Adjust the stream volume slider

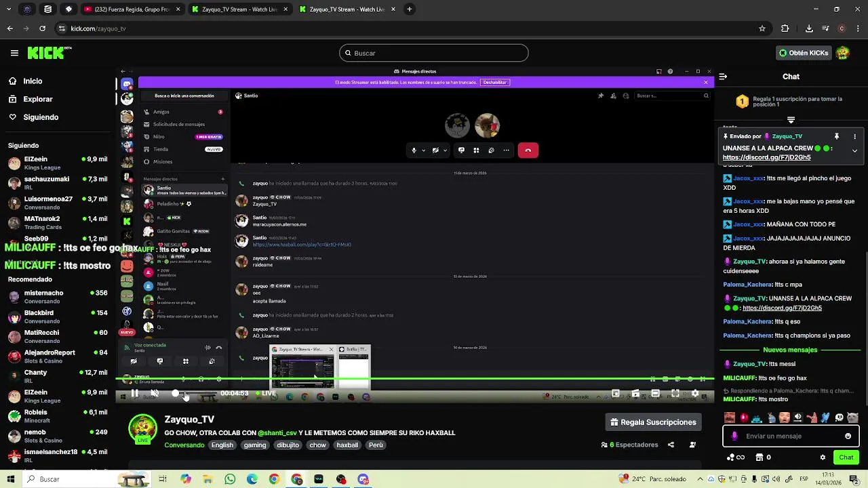pyautogui.click(x=195, y=393)
